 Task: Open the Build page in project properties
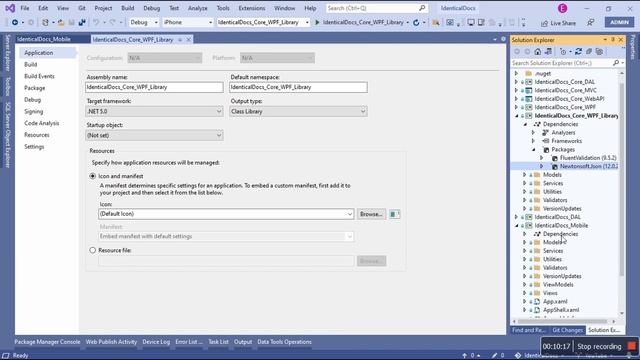pos(31,64)
